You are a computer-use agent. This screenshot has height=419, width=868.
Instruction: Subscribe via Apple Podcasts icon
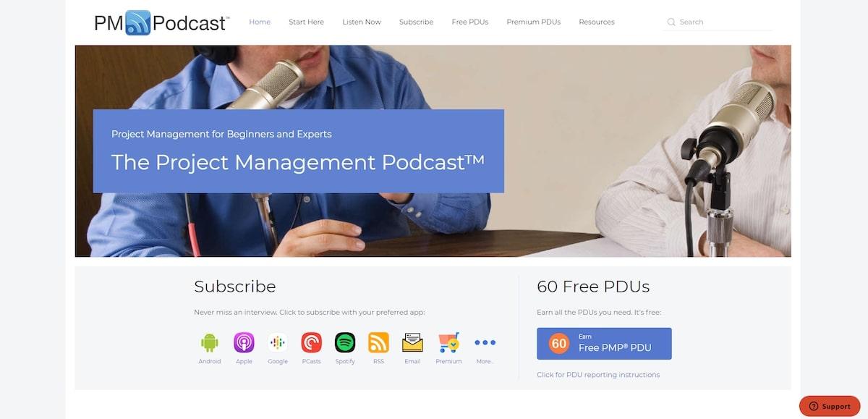click(x=244, y=342)
